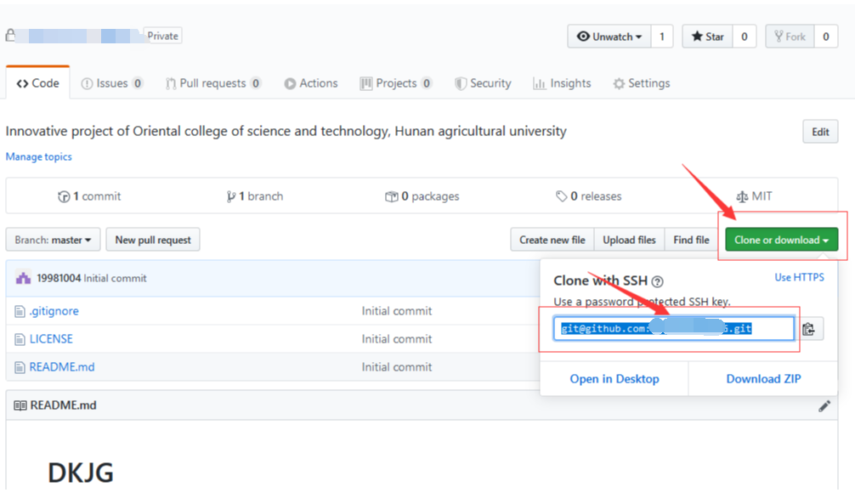Viewport: 855px width, 504px height.
Task: Open repository Settings tab
Action: [641, 83]
